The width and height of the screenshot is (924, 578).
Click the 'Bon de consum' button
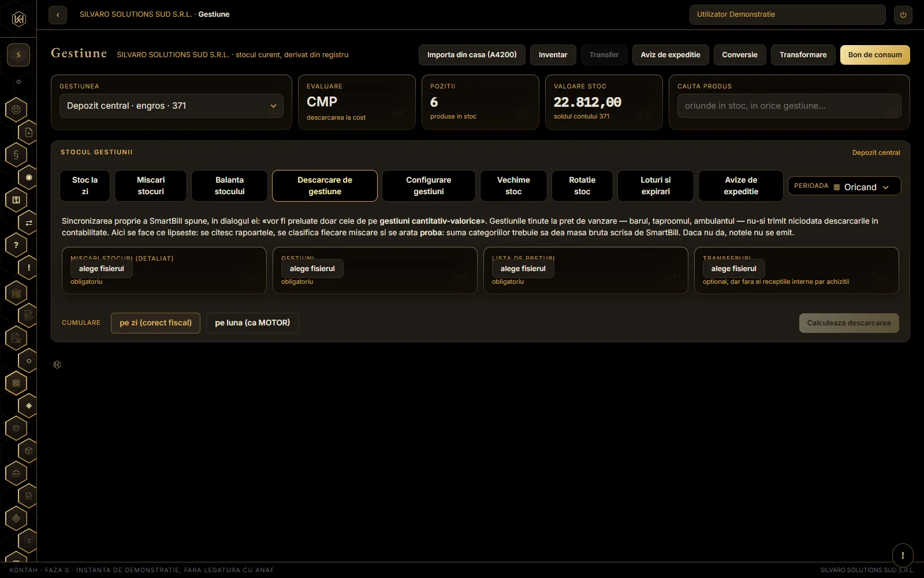click(x=875, y=55)
